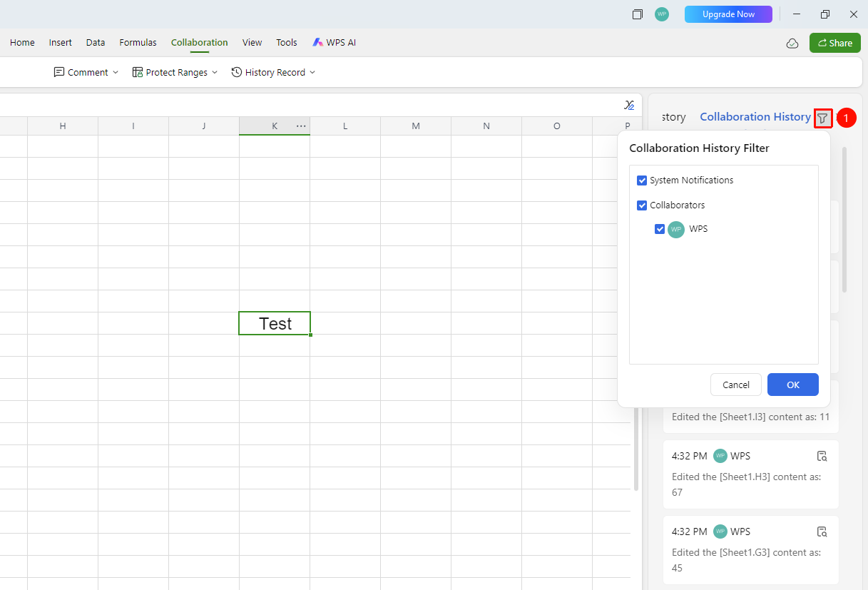Uncheck the WPS collaborator checkbox

pyautogui.click(x=660, y=230)
